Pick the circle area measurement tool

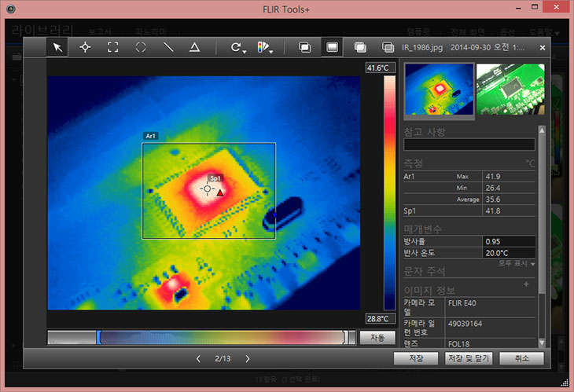[x=141, y=47]
